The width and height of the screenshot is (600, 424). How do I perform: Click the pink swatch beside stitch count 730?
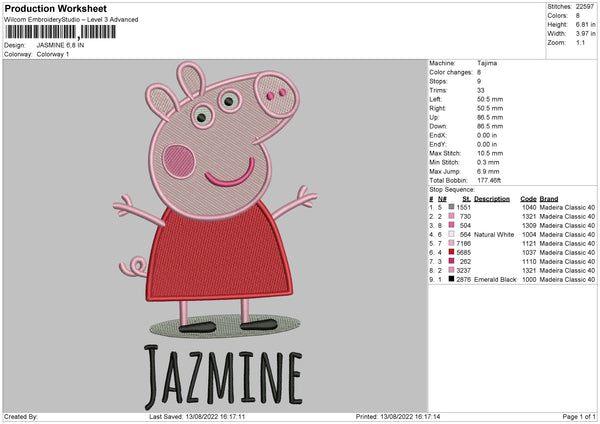(x=451, y=216)
